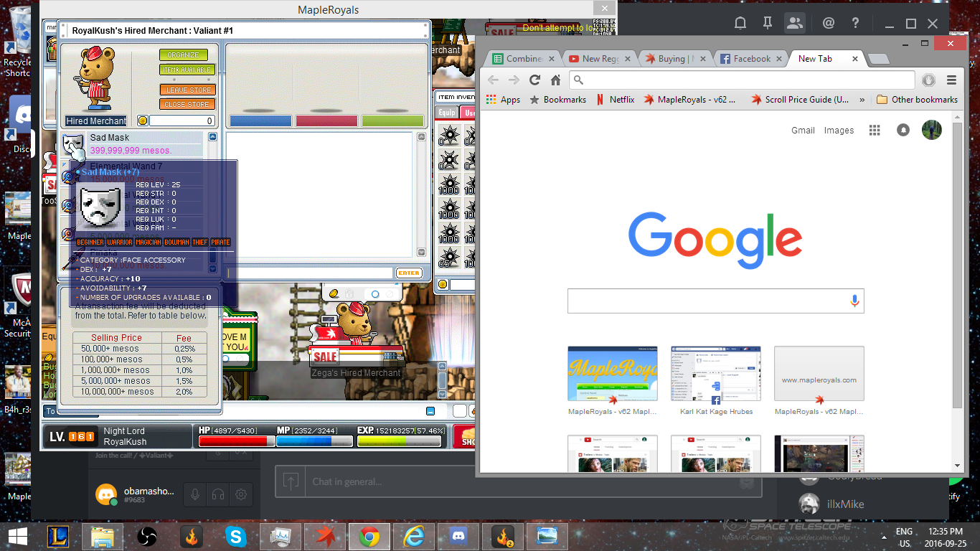
Task: Click the LEAVE STORE button
Action: coord(187,90)
